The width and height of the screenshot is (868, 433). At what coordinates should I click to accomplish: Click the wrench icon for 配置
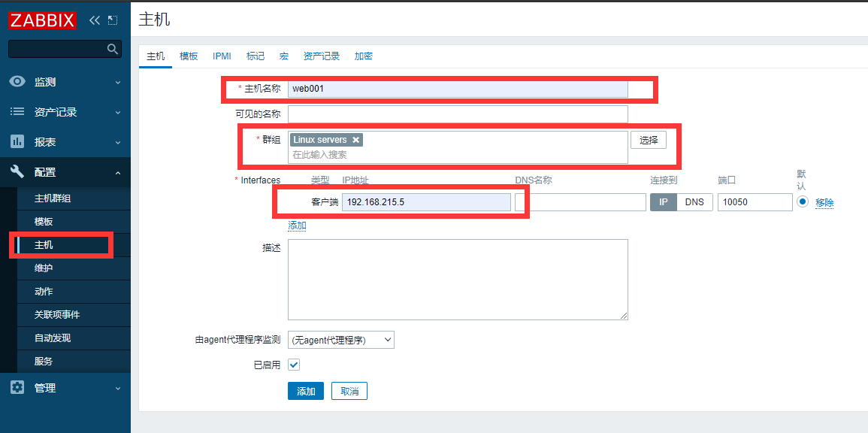(x=18, y=172)
